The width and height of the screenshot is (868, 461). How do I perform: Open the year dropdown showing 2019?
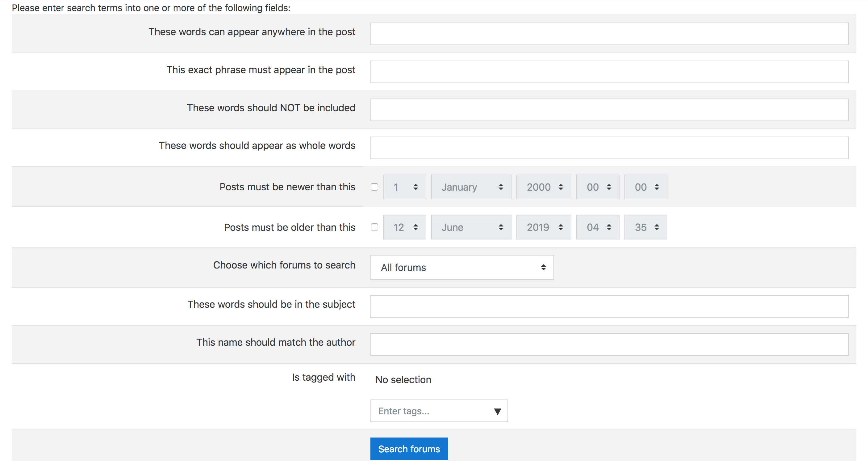coord(544,227)
